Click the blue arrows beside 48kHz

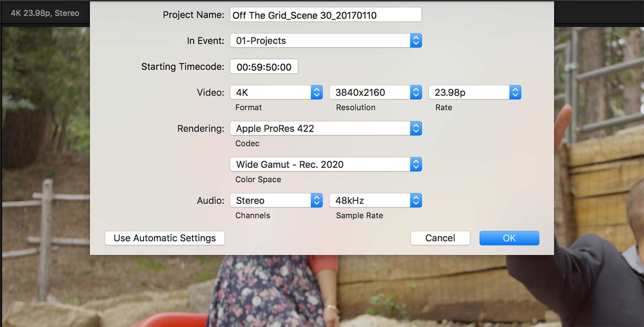point(416,201)
